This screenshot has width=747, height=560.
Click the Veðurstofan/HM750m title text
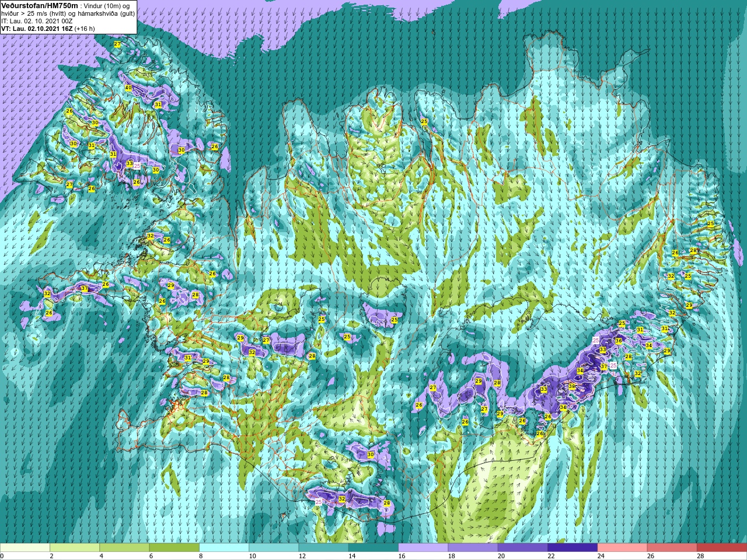[x=39, y=5]
